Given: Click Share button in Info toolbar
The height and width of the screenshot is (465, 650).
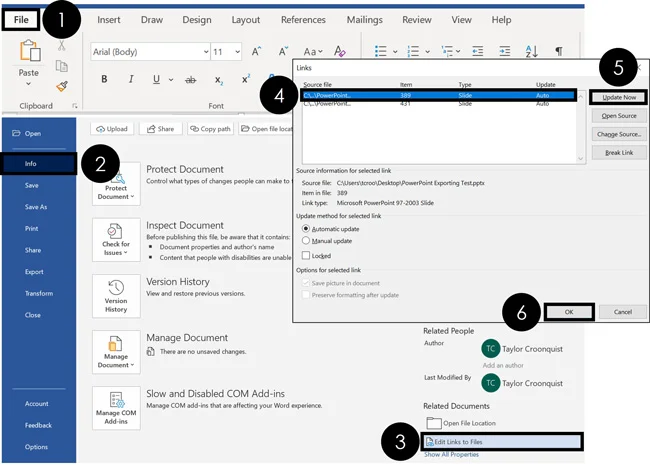Looking at the screenshot, I should (160, 129).
